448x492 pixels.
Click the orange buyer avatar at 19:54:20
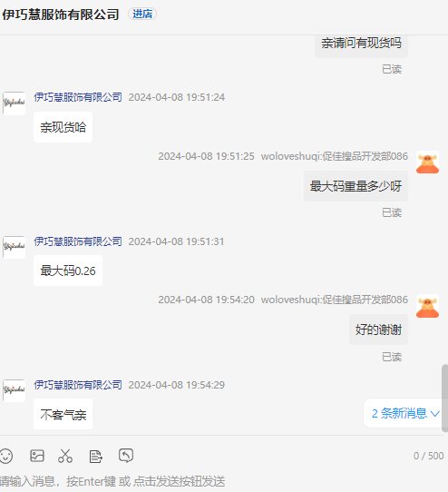point(428,306)
